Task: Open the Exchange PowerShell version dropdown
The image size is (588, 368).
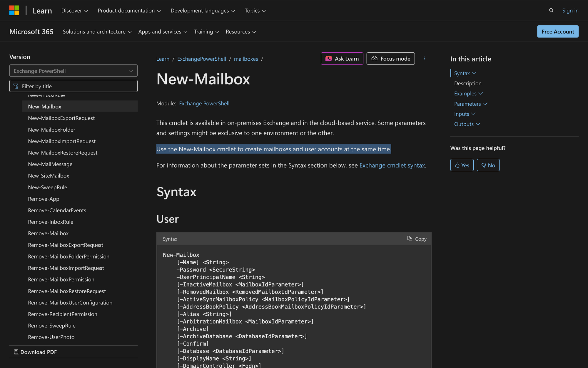Action: [73, 71]
